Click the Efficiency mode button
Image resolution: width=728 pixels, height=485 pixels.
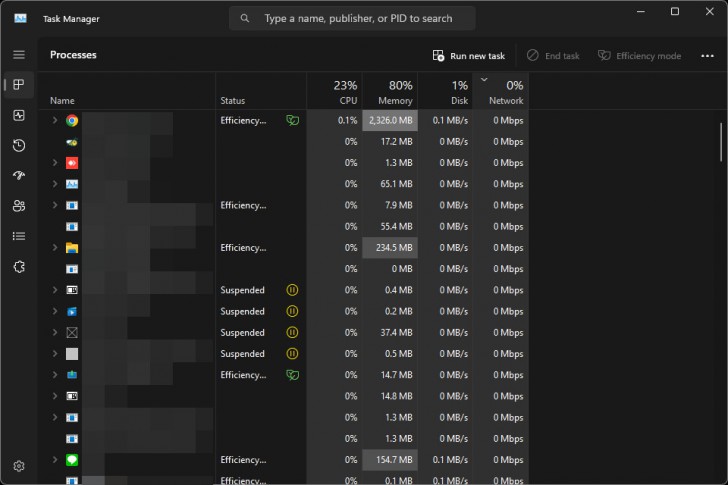pyautogui.click(x=639, y=56)
